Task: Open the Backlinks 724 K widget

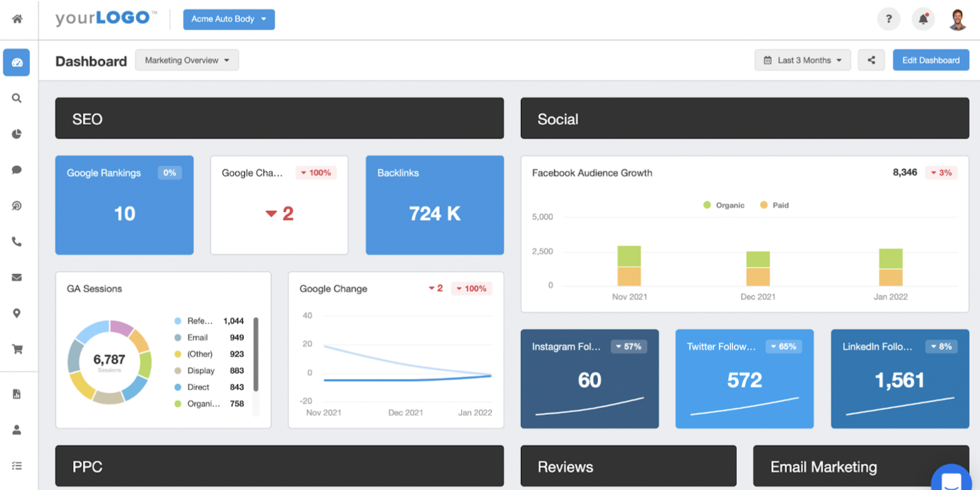Action: tap(435, 205)
